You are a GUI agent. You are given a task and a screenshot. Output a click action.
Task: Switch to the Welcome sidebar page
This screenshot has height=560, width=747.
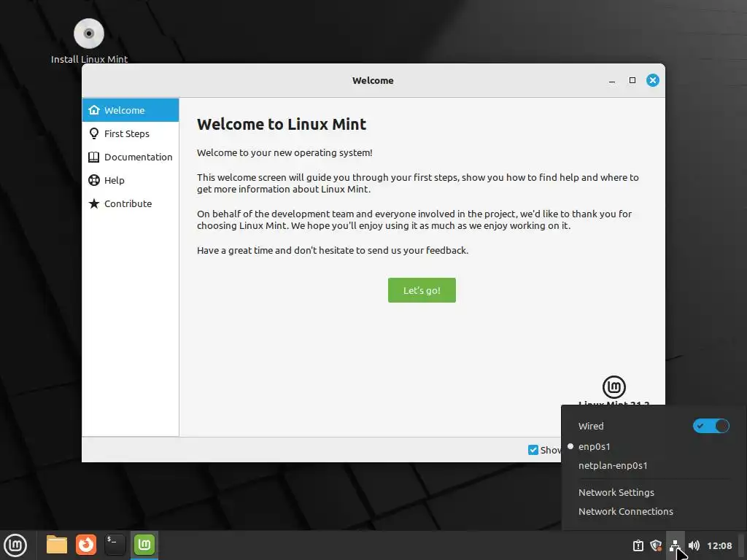coord(131,110)
